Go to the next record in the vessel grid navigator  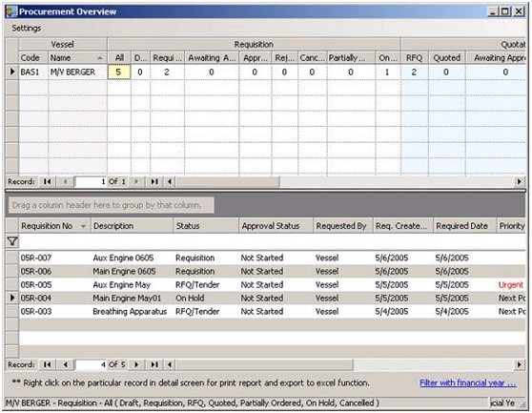point(136,181)
